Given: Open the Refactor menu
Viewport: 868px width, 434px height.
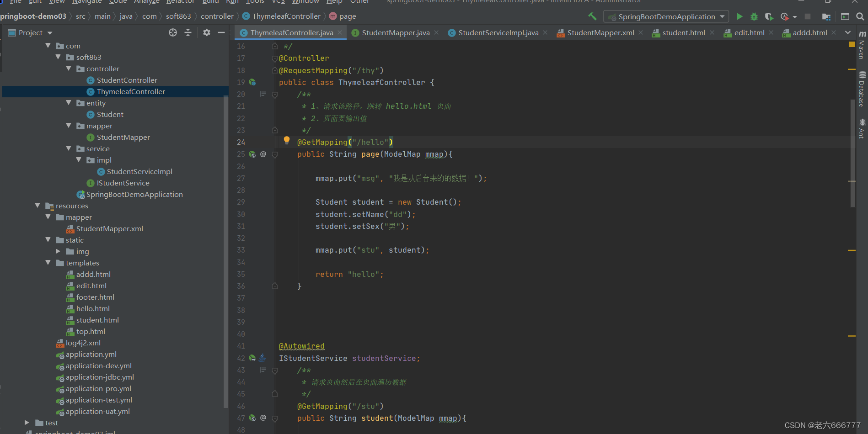Looking at the screenshot, I should click(180, 2).
